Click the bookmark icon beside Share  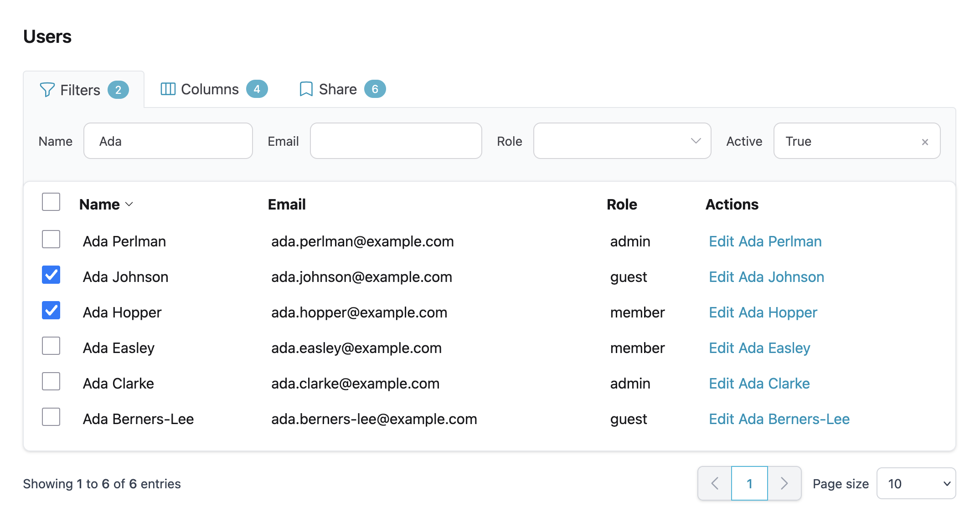pos(306,89)
